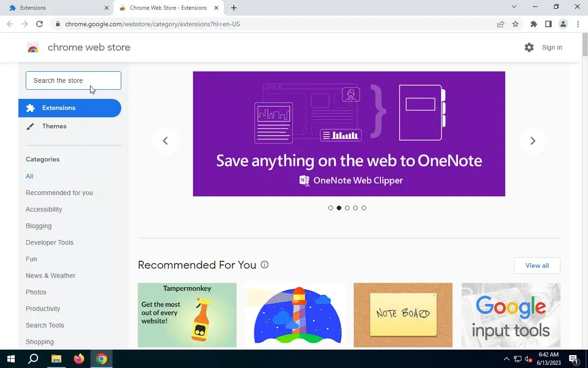Open the OneNote Web Clipper banner
Viewport: 588px width, 368px height.
point(349,134)
